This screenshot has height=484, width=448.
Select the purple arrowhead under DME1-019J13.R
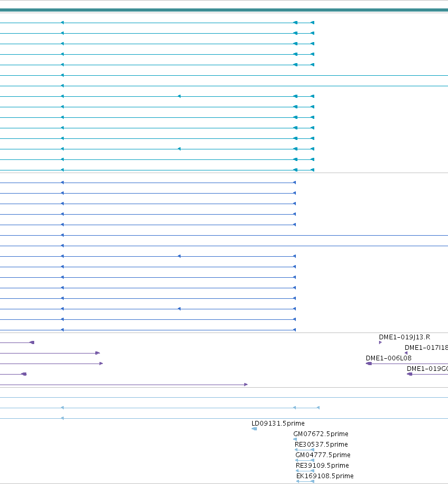[x=380, y=342]
